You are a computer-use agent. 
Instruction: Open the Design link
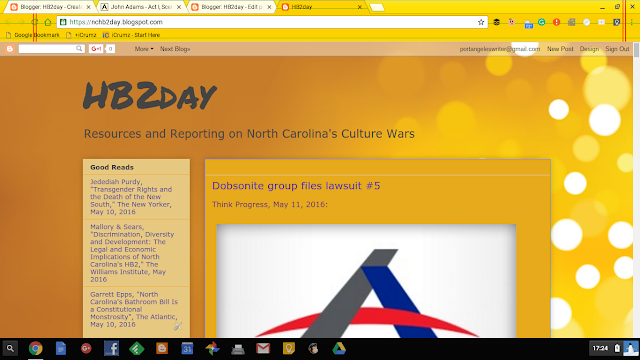tap(589, 49)
